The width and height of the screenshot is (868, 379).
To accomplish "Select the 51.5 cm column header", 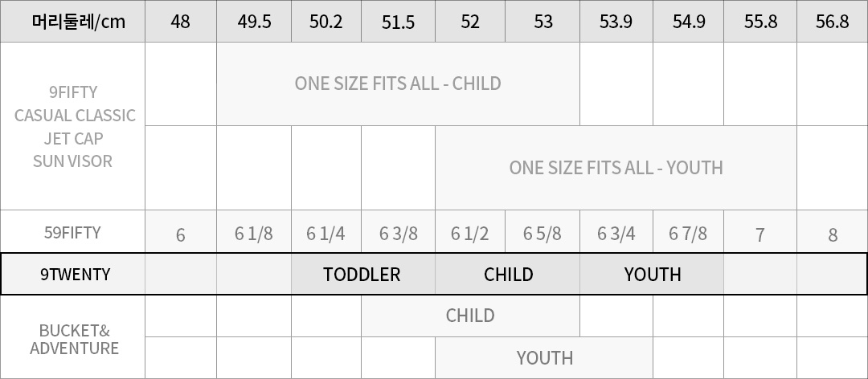I will click(398, 22).
